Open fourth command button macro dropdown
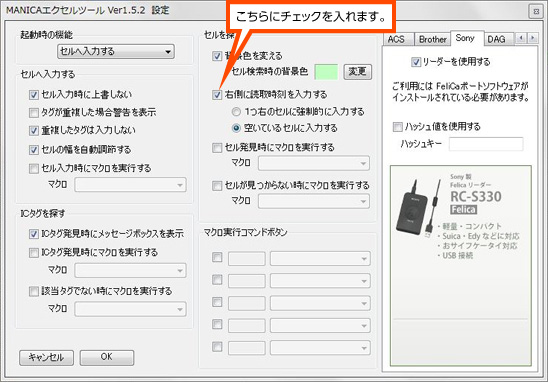The image size is (548, 383). click(x=320, y=326)
